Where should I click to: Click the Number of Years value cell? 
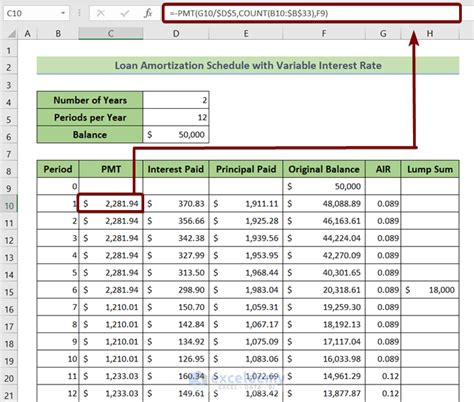click(x=176, y=100)
